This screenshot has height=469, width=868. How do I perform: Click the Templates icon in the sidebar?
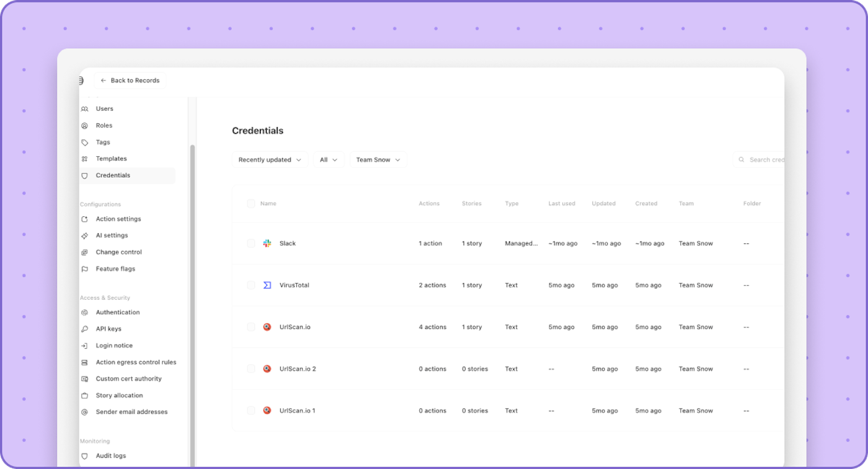click(x=85, y=159)
